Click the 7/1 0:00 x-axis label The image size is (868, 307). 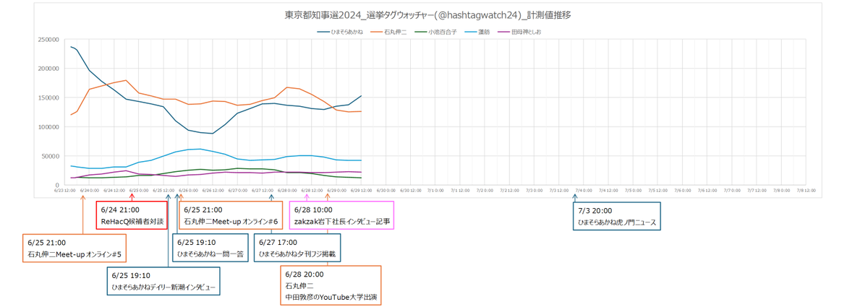435,191
